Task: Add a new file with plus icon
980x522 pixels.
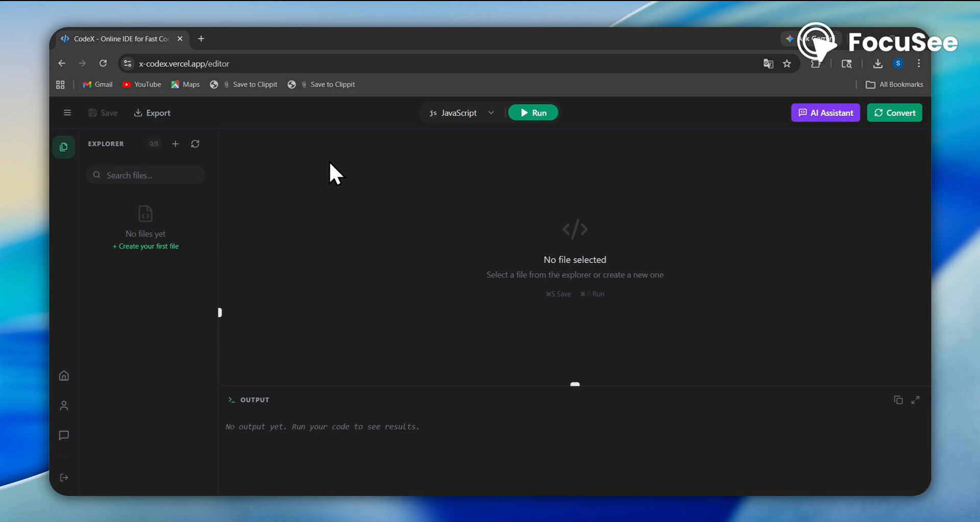Action: 175,144
